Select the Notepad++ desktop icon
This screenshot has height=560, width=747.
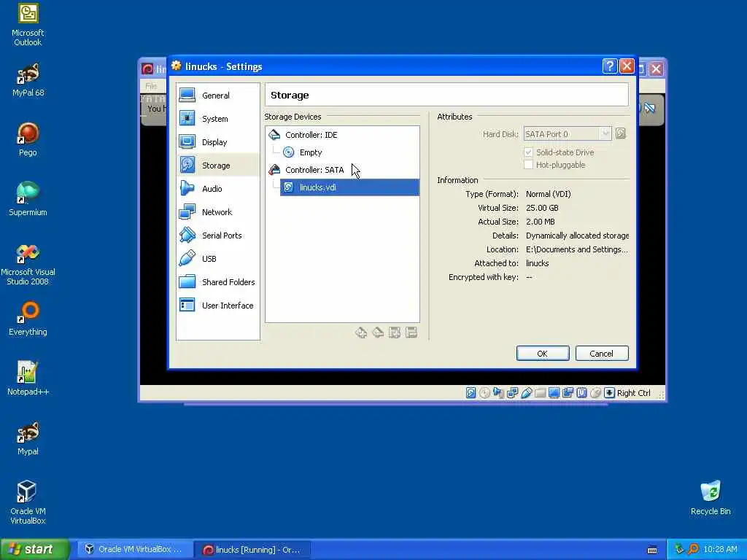click(28, 378)
